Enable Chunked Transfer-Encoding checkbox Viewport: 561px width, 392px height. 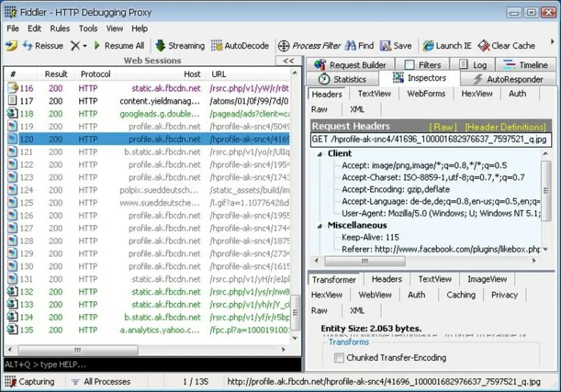[338, 358]
